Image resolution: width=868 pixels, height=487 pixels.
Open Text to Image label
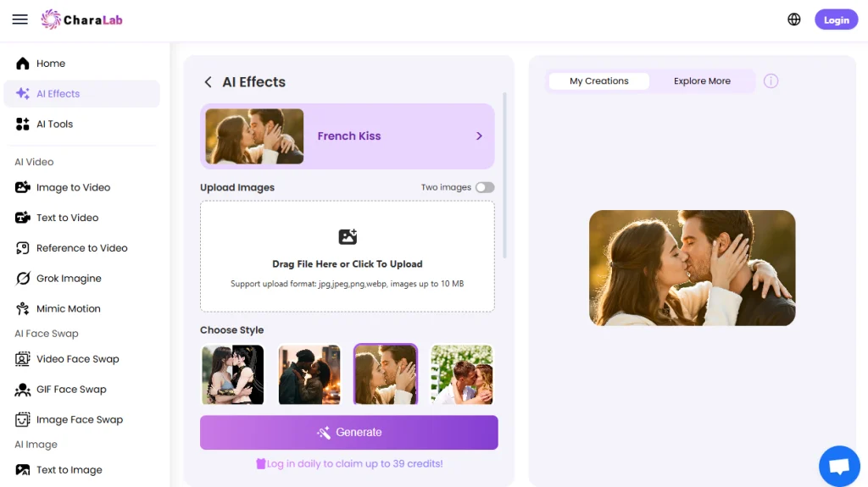[70, 470]
